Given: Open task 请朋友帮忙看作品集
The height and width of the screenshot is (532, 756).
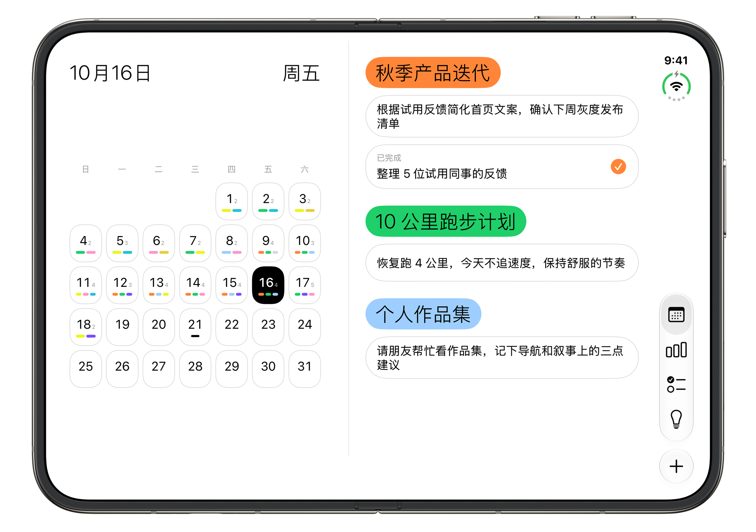Looking at the screenshot, I should pos(502,357).
